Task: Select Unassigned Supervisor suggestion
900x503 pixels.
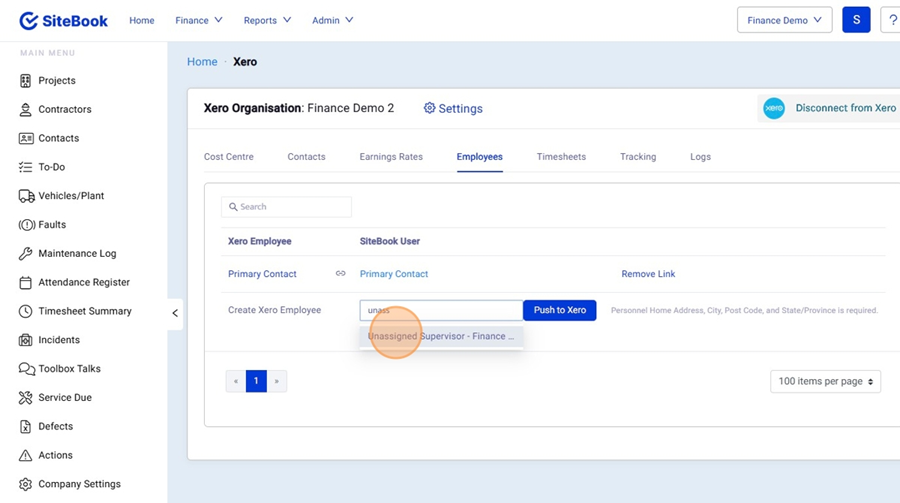Action: (441, 337)
